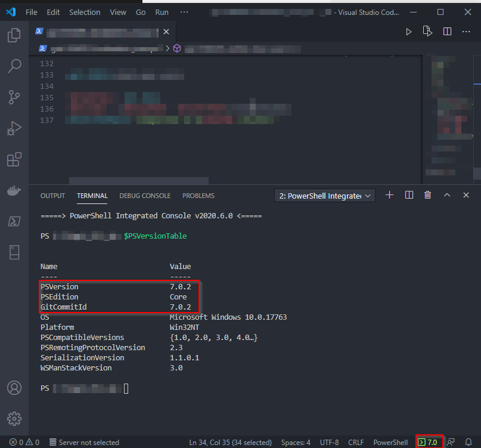This screenshot has height=448, width=481.
Task: Open the Search view in activity bar
Action: click(x=14, y=66)
